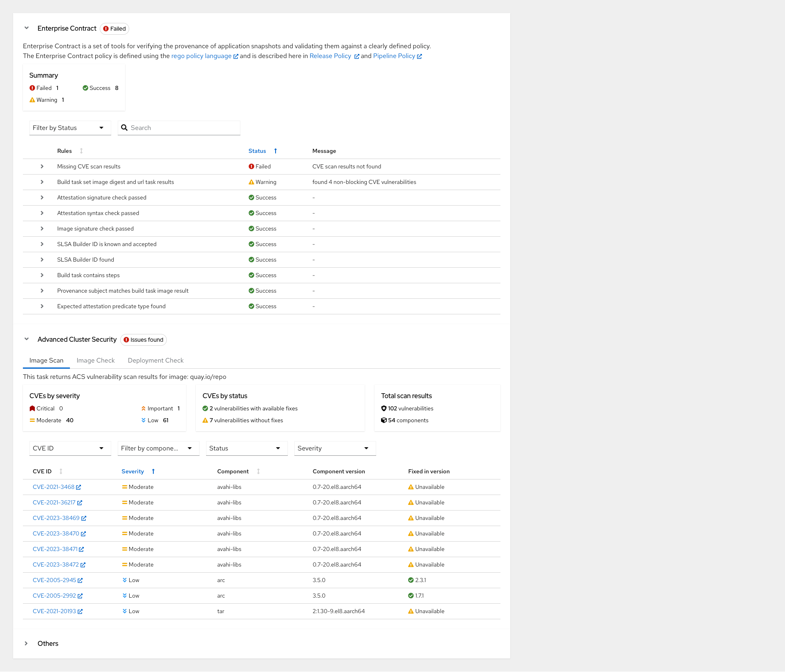Open CVE-2023-38472 link
This screenshot has width=785, height=672.
59,564
